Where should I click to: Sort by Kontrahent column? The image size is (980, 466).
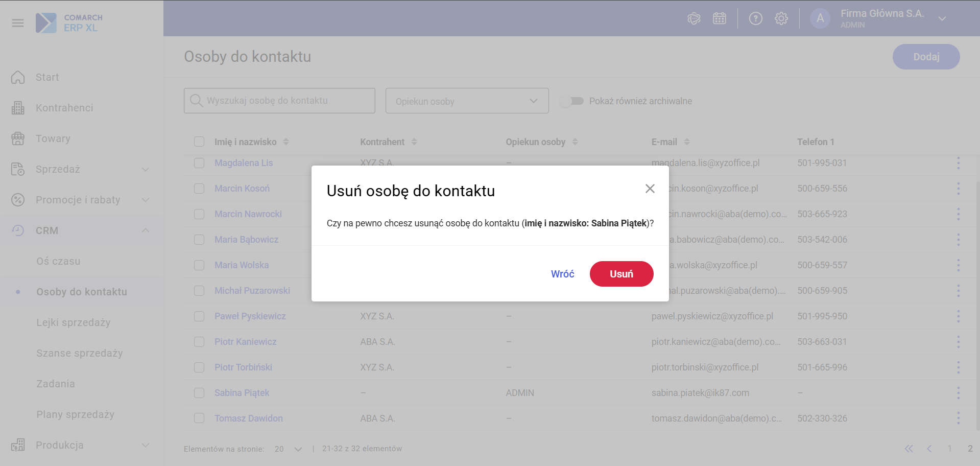click(x=414, y=142)
